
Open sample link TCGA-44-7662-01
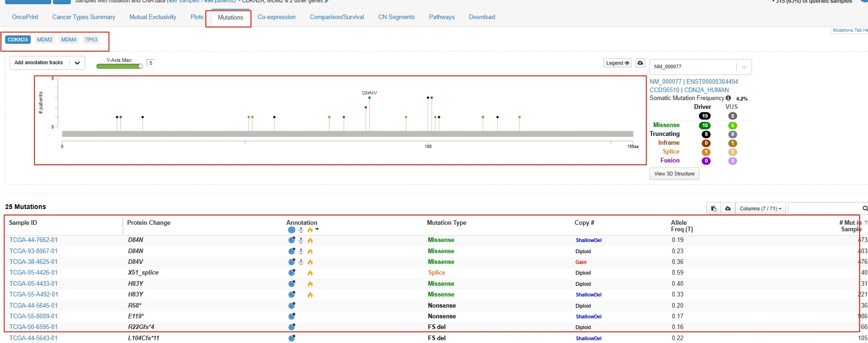tap(34, 240)
